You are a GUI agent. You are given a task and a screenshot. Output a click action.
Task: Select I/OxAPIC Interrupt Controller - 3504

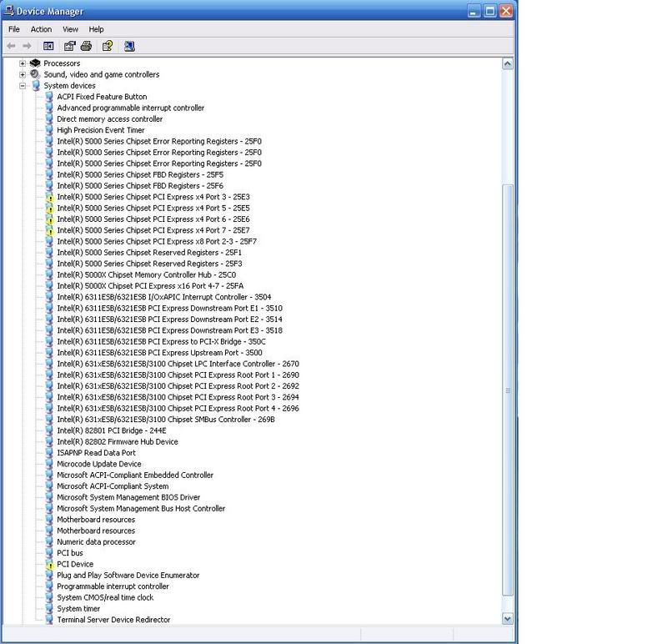tap(164, 297)
